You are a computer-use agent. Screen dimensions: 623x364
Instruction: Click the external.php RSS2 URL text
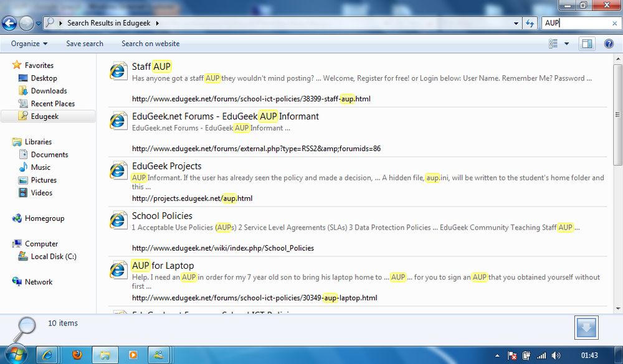click(256, 149)
